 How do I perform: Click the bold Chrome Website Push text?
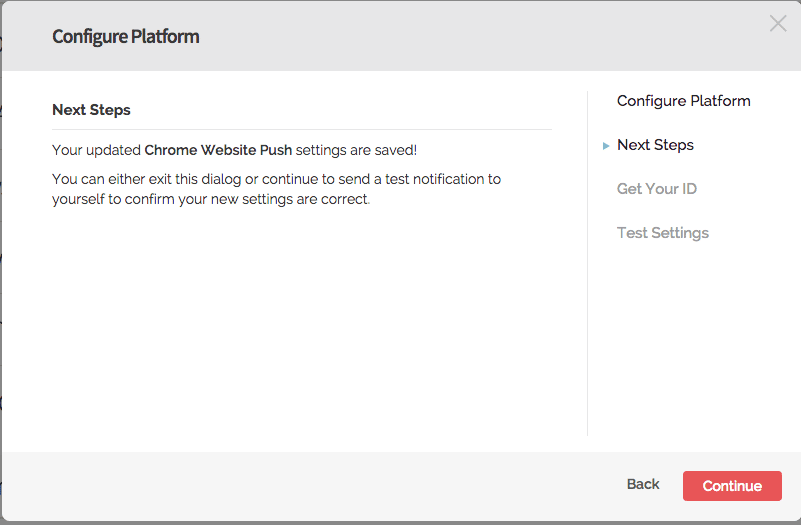click(218, 150)
